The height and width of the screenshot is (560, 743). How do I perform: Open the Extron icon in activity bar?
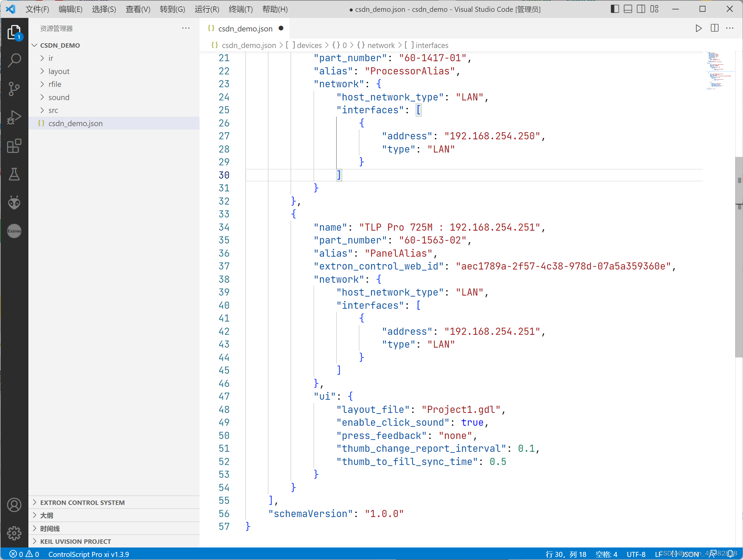click(x=14, y=231)
